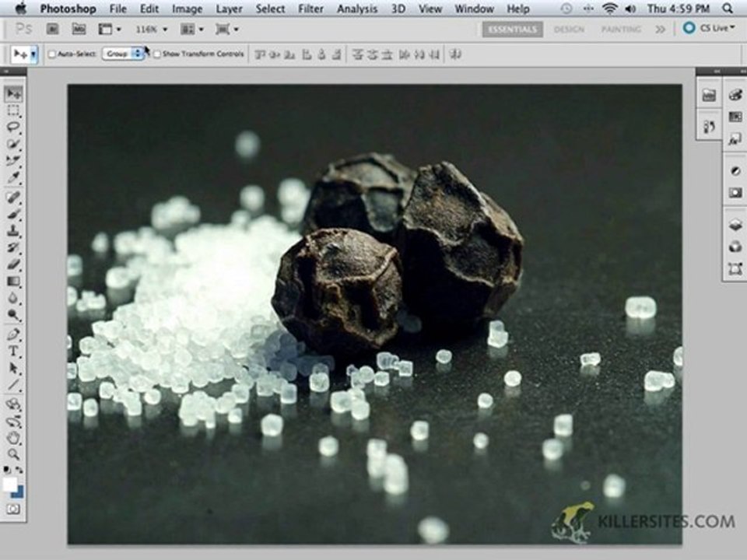The height and width of the screenshot is (560, 747).
Task: Select the Path Selection tool
Action: point(13,368)
